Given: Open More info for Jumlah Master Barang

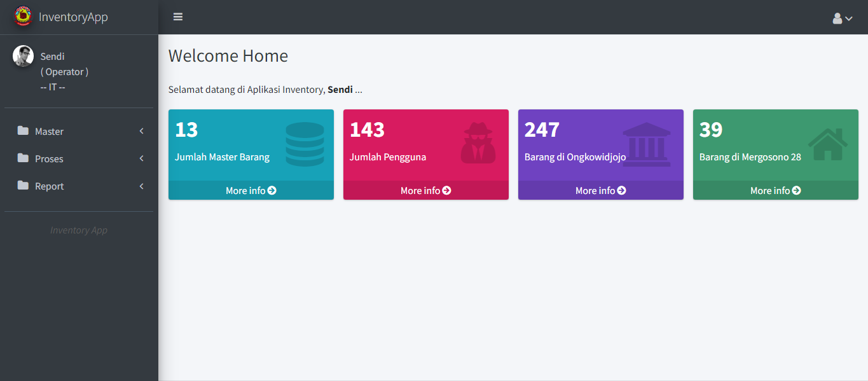Looking at the screenshot, I should tap(251, 190).
